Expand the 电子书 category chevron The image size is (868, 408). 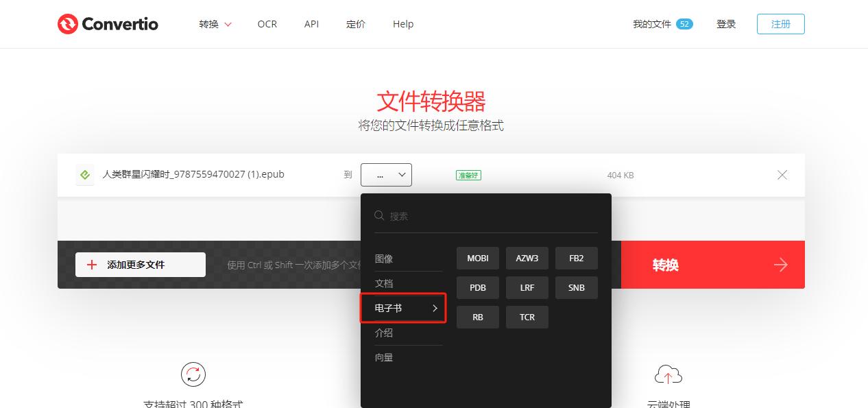(434, 309)
